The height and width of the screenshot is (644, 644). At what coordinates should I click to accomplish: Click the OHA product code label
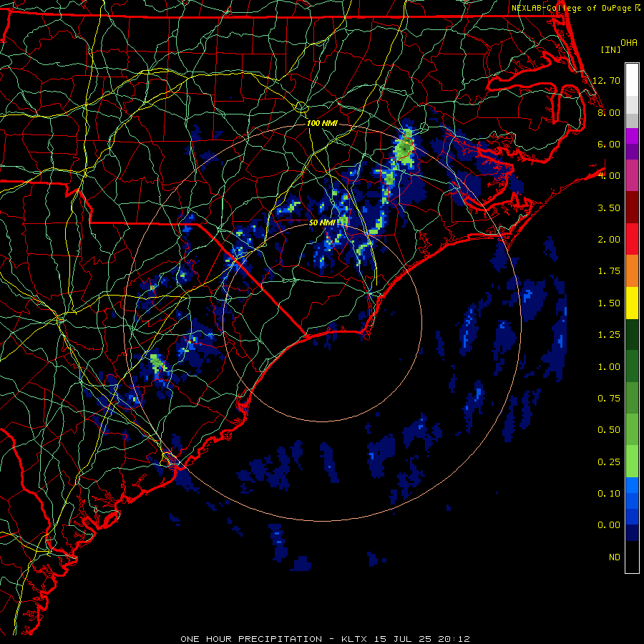pyautogui.click(x=629, y=43)
